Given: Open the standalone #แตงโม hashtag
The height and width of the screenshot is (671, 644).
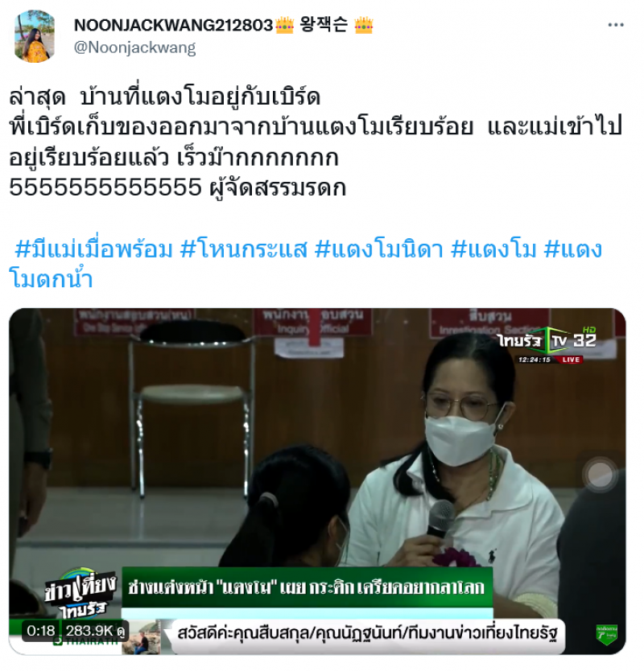Looking at the screenshot, I should 493,249.
